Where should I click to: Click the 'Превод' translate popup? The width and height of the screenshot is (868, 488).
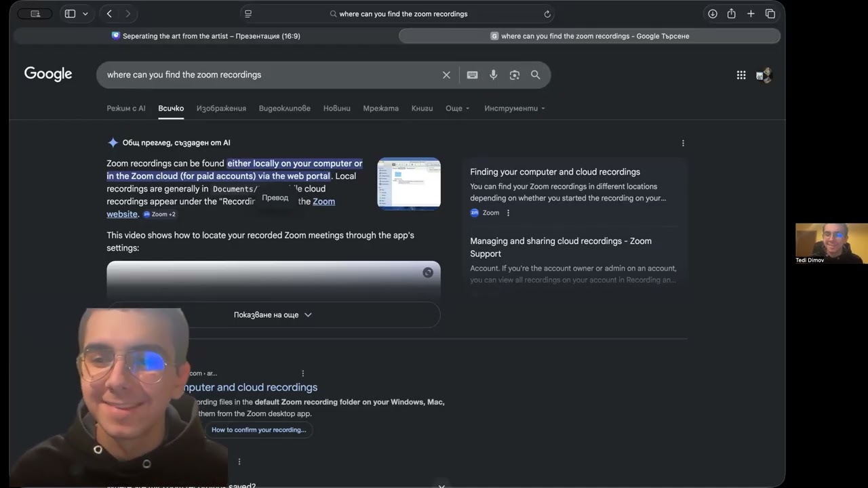tap(275, 198)
